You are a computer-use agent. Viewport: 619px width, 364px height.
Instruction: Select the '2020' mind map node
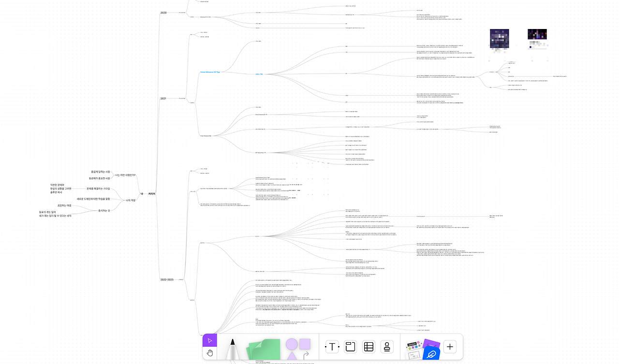(163, 13)
